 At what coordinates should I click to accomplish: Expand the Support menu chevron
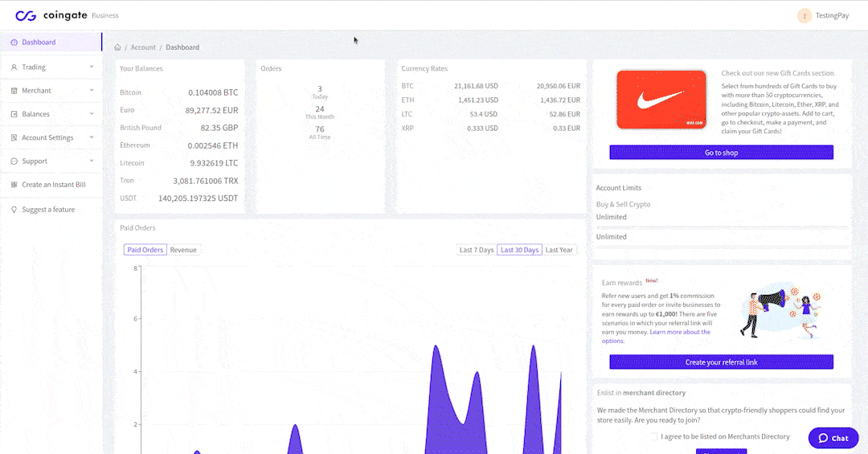(x=92, y=161)
